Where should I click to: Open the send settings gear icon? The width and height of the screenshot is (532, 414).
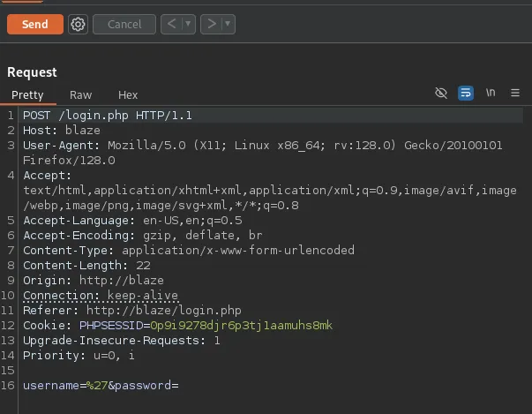78,25
